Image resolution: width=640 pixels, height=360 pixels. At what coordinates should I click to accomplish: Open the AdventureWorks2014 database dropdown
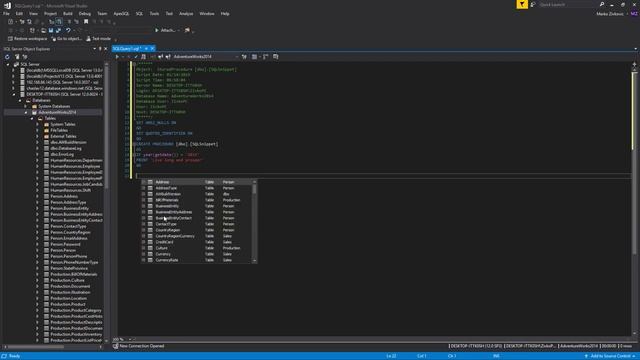coord(237,57)
